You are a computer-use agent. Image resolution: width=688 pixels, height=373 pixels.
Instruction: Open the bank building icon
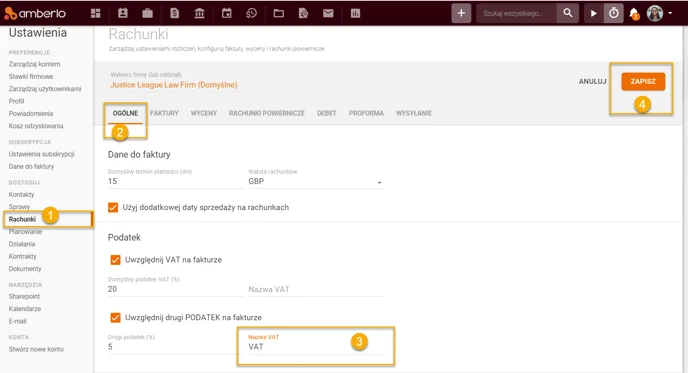point(200,14)
